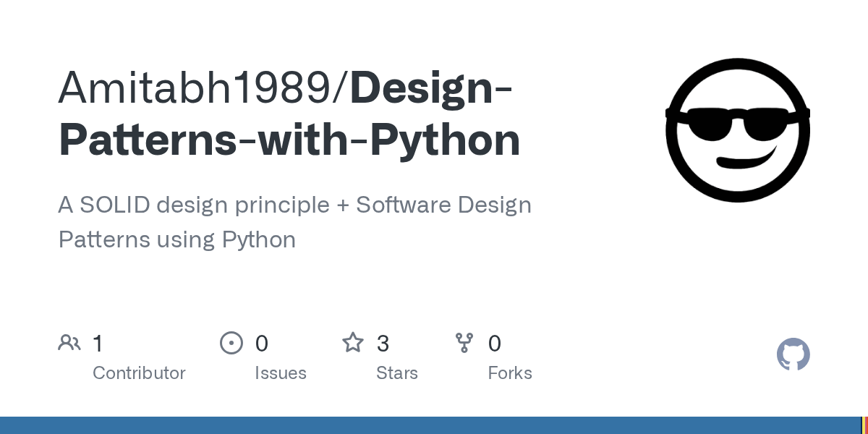This screenshot has height=434, width=868.
Task: Select the repository description text
Action: (x=295, y=222)
